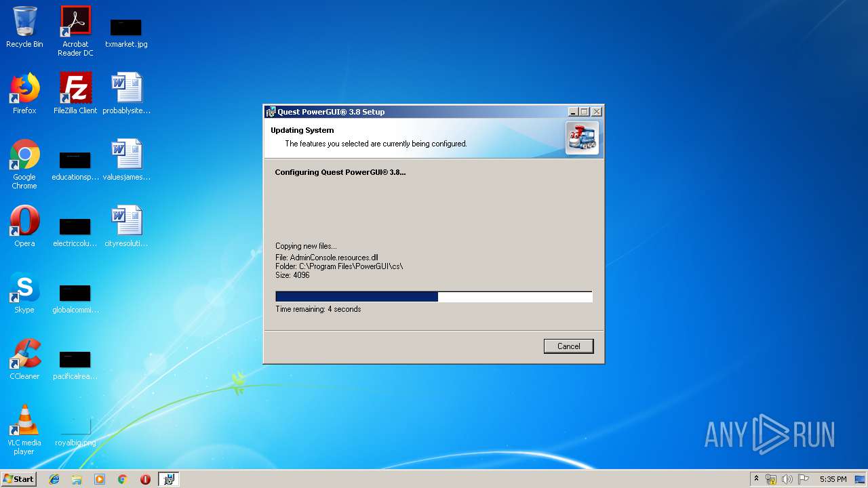Image resolution: width=868 pixels, height=488 pixels.
Task: Select the globalcommi desktop file
Action: [75, 299]
